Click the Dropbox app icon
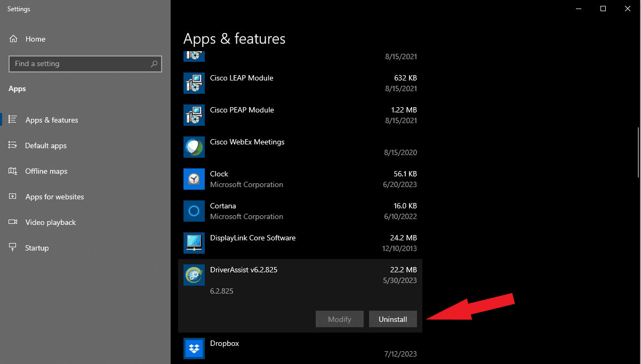 tap(194, 349)
